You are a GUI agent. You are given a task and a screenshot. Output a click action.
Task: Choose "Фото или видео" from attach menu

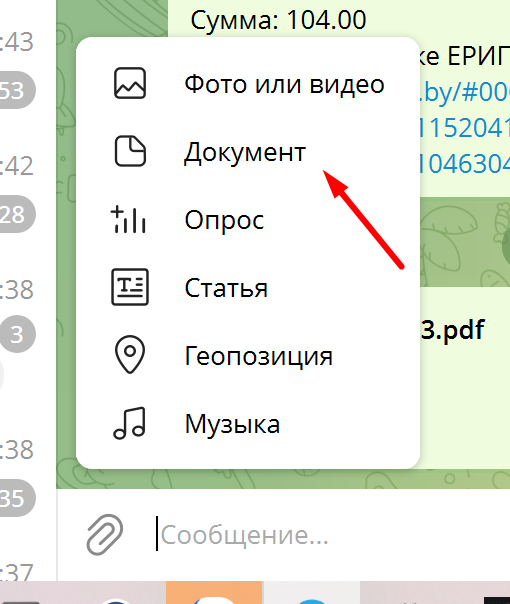coord(248,84)
